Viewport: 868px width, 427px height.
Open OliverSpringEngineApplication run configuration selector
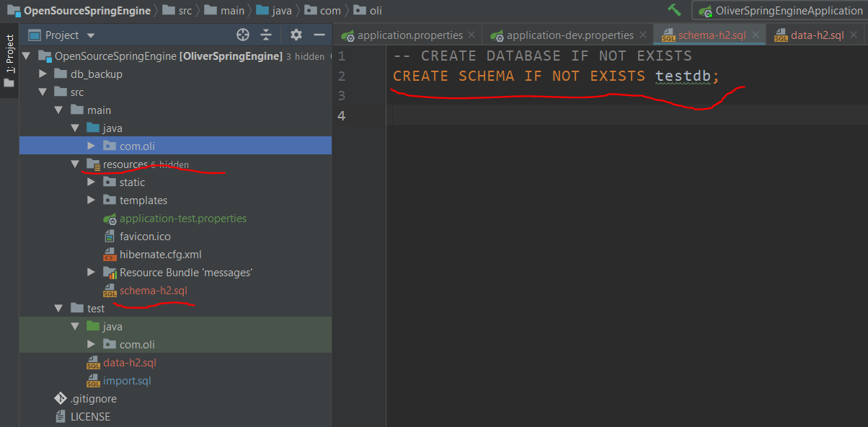(x=780, y=11)
